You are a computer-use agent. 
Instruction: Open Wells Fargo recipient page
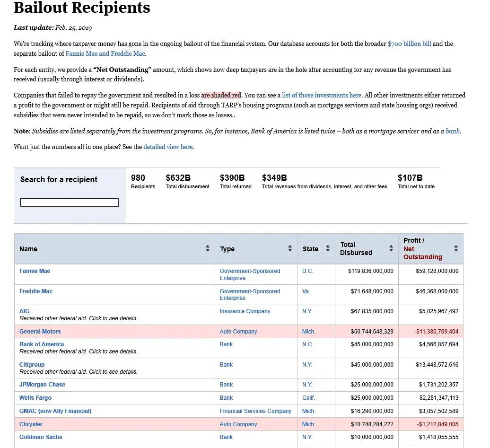tap(35, 398)
